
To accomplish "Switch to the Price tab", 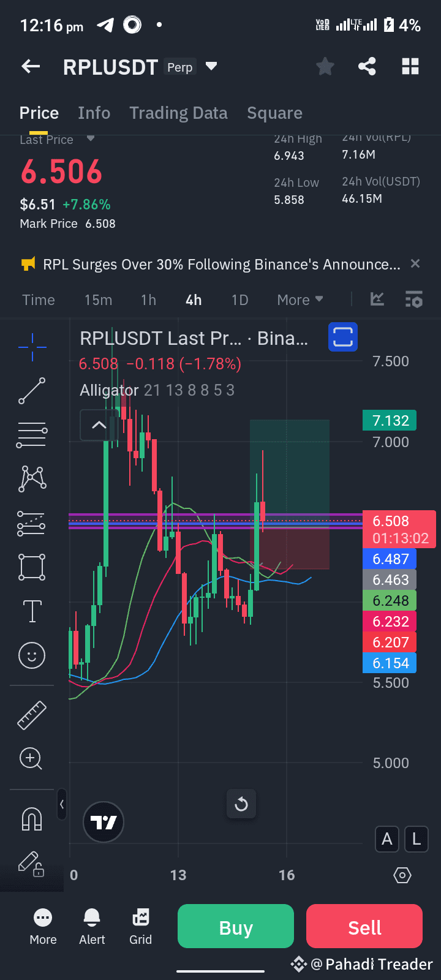I will point(39,113).
